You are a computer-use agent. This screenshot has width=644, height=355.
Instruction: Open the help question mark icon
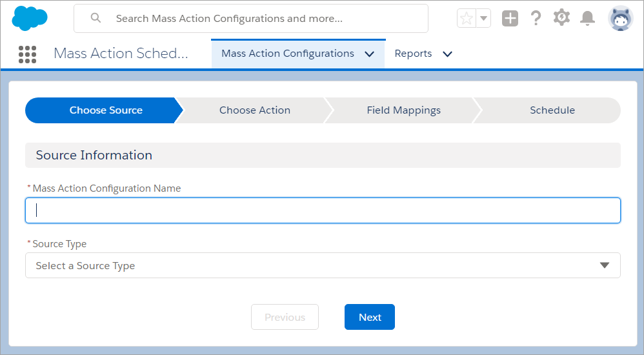pos(536,19)
